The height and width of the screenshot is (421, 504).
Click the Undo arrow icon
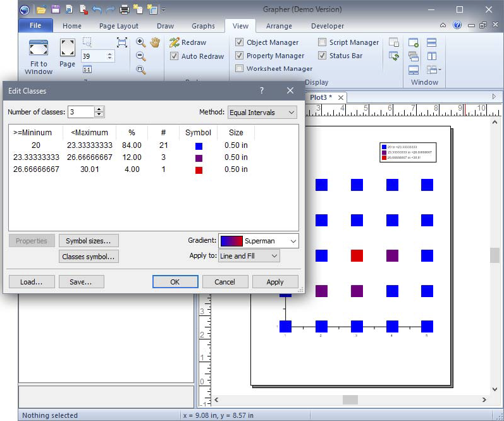point(96,9)
